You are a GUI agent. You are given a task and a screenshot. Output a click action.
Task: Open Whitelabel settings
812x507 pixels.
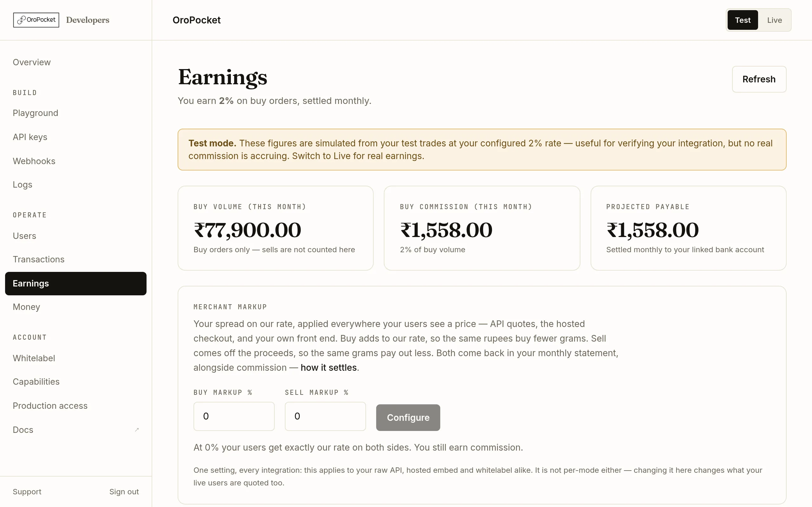(x=34, y=358)
